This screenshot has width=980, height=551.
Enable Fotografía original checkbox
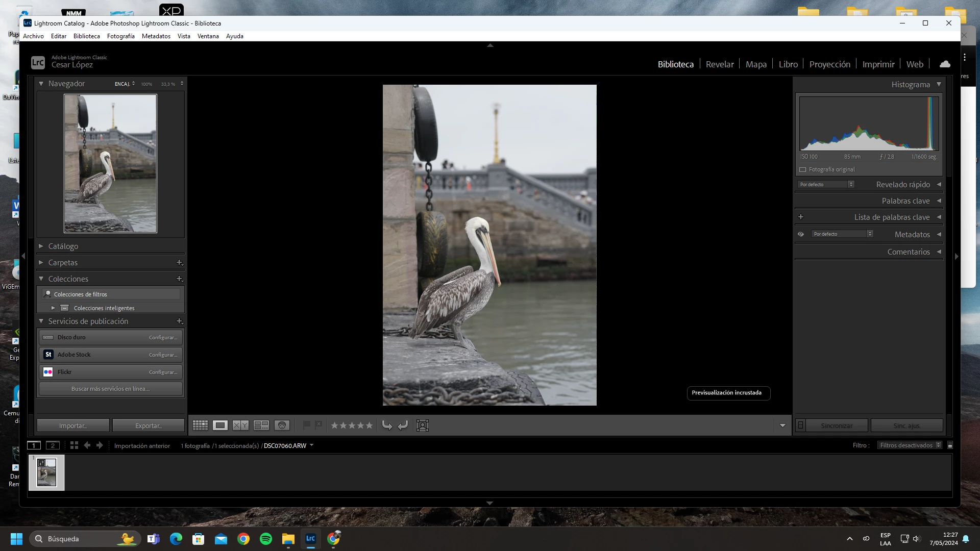pyautogui.click(x=803, y=169)
